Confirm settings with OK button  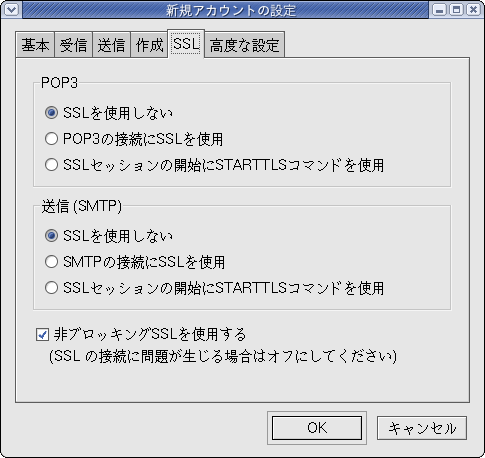[x=317, y=428]
